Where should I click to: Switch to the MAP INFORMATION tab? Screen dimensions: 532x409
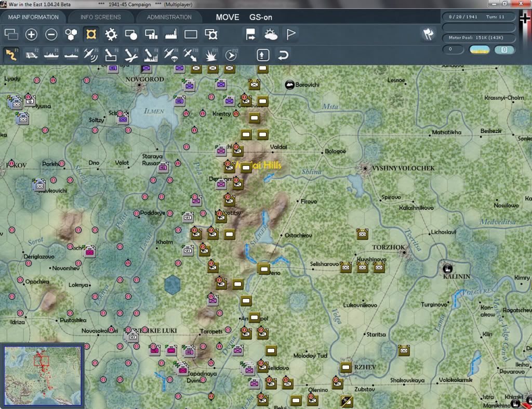(33, 17)
